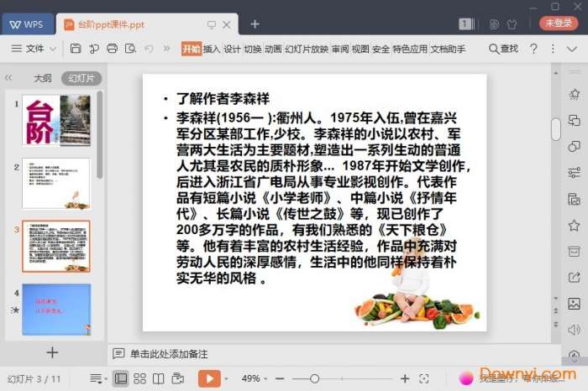Viewport: 588px width, 391px height.
Task: Select slide 3 thumbnail
Action: [56, 246]
